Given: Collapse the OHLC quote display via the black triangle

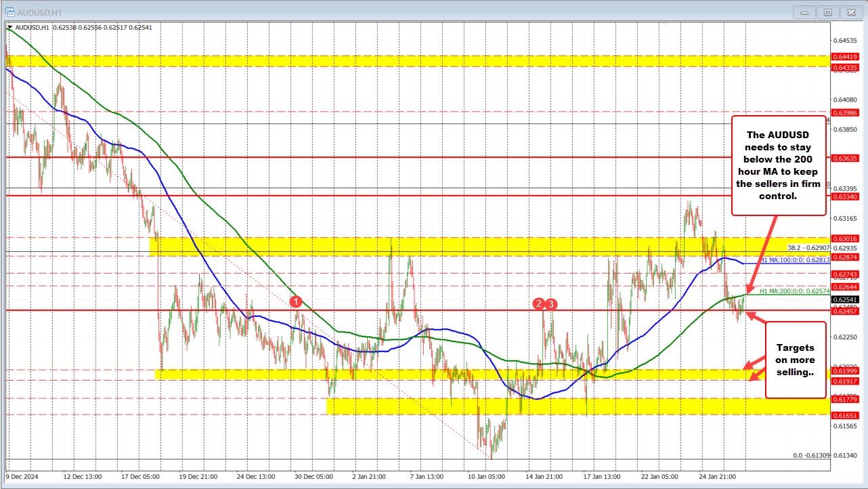Looking at the screenshot, I should 9,28.
